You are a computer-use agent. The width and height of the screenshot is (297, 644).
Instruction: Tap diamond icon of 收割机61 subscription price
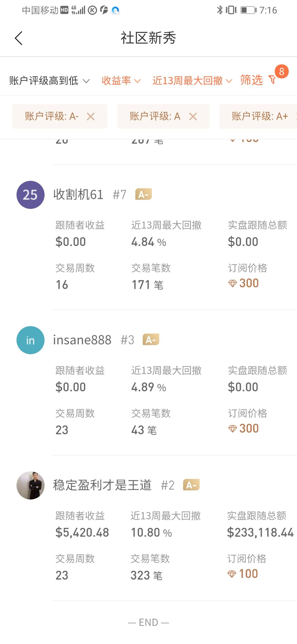[x=232, y=283]
